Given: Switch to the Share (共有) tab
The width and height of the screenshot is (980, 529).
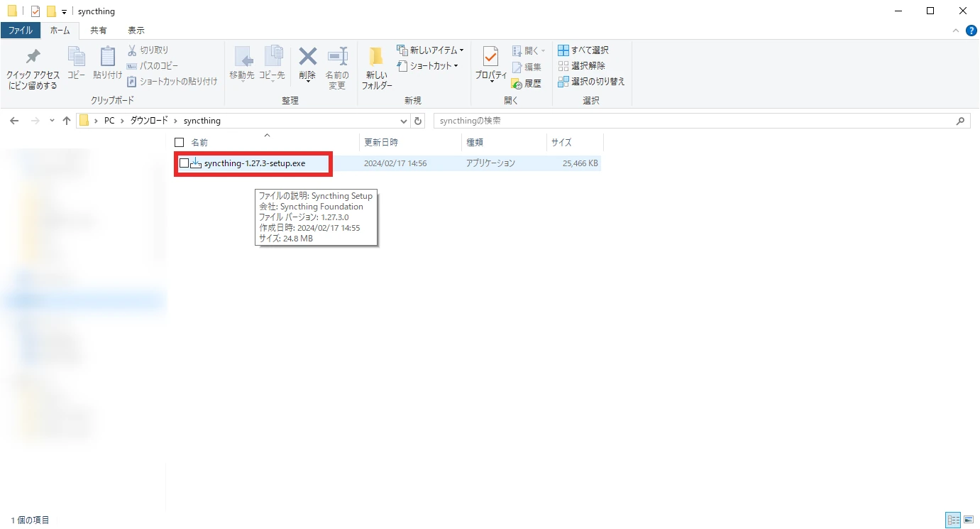Looking at the screenshot, I should coord(99,31).
